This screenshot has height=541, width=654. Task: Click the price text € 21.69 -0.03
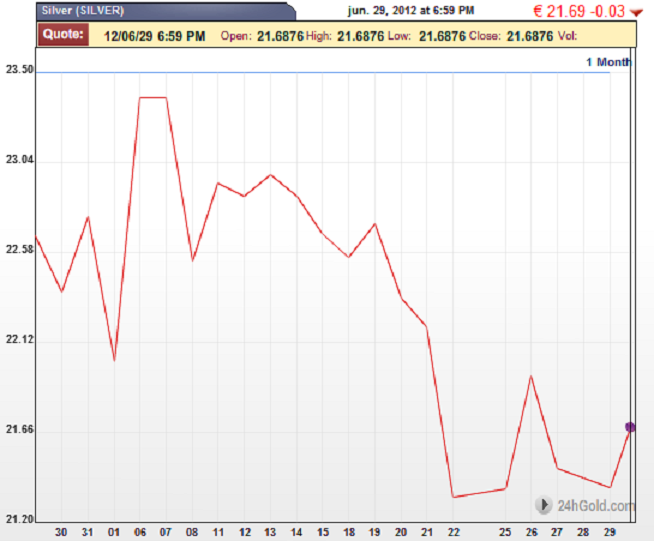point(579,11)
